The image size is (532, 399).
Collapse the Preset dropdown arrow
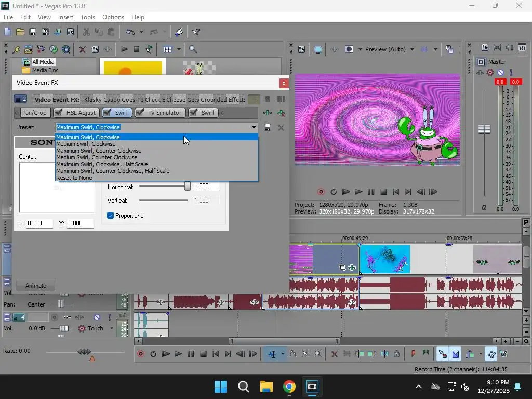pyautogui.click(x=254, y=127)
